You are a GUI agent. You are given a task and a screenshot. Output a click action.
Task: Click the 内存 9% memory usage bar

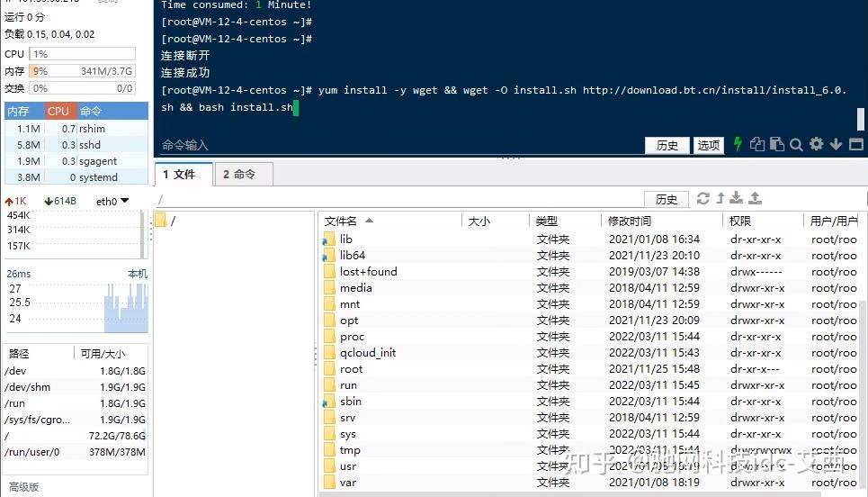click(83, 71)
